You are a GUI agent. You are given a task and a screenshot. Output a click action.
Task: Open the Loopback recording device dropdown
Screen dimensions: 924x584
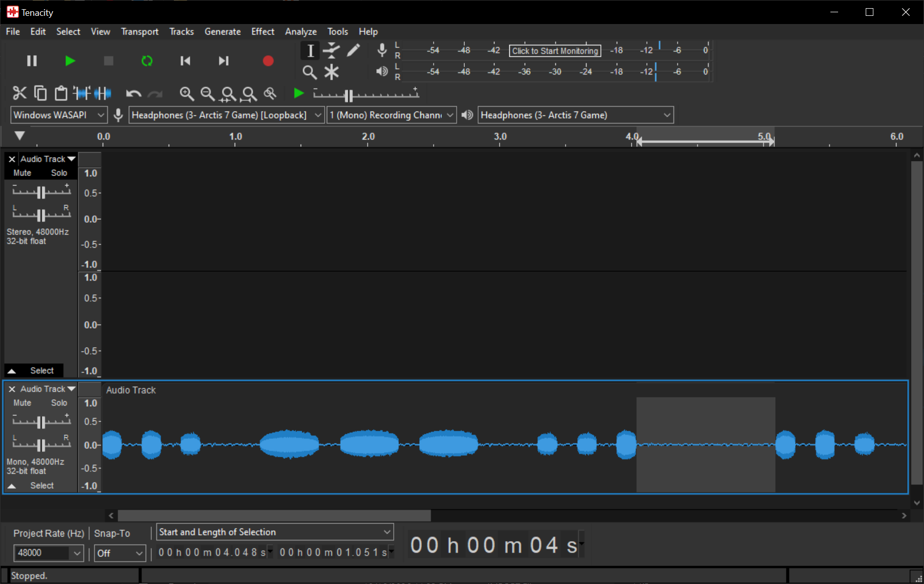point(227,115)
